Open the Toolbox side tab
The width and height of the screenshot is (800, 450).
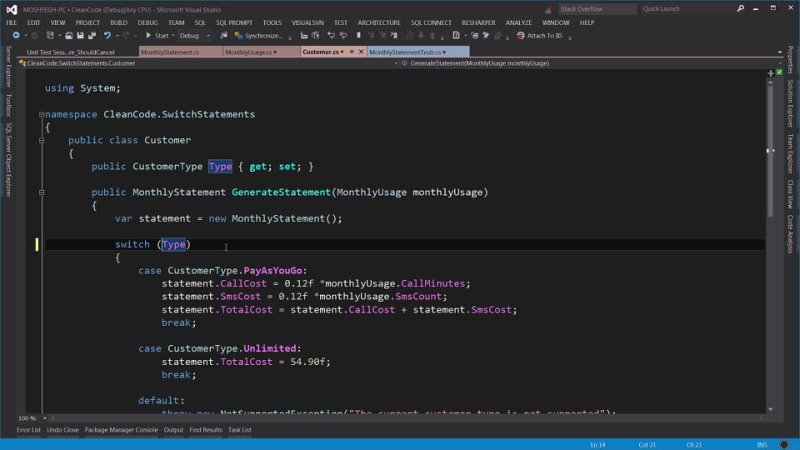9,105
